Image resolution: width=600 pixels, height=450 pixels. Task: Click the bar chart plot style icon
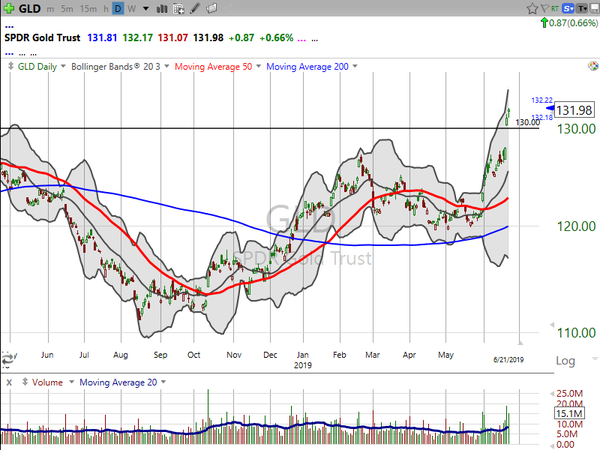[x=162, y=8]
